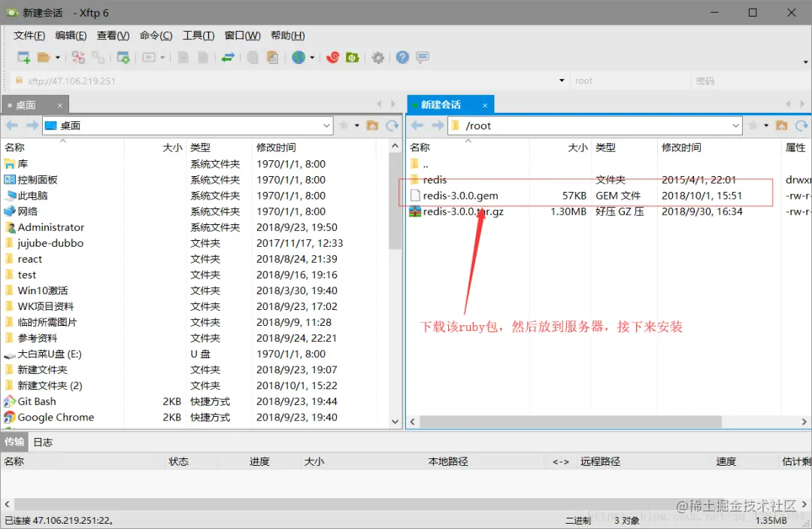The image size is (812, 529).
Task: Sort remote files by 修改时间 column
Action: click(680, 147)
